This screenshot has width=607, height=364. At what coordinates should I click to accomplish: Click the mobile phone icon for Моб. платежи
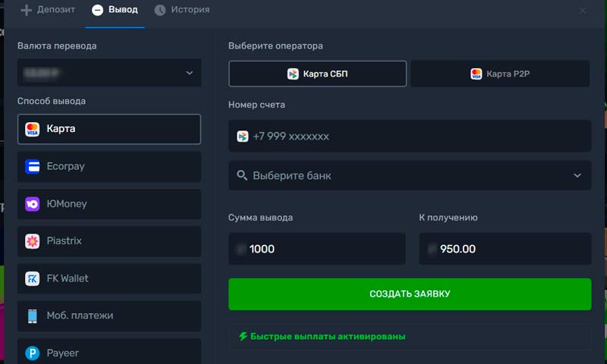tap(32, 315)
